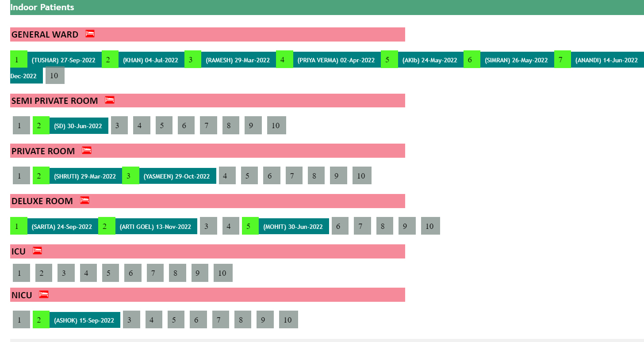Viewport: 644px width, 342px height.
Task: Select empty bed 9 in NICU
Action: [x=265, y=319]
